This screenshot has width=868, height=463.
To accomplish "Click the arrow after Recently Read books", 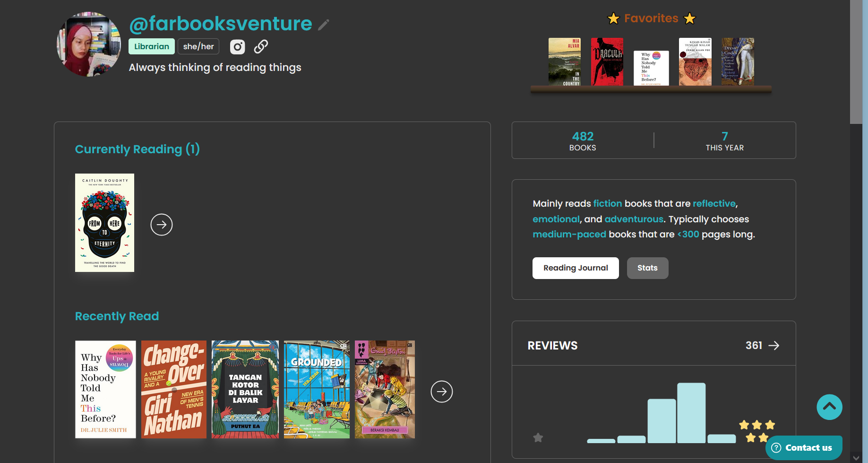I will [x=442, y=392].
